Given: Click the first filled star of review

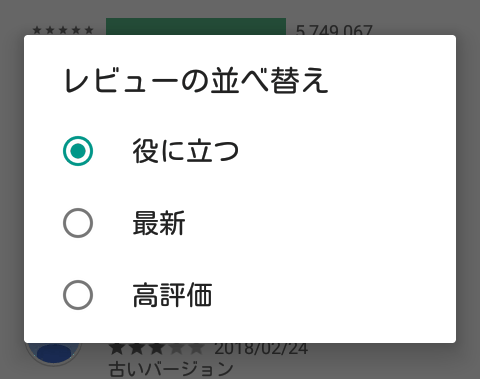Looking at the screenshot, I should 116,349.
